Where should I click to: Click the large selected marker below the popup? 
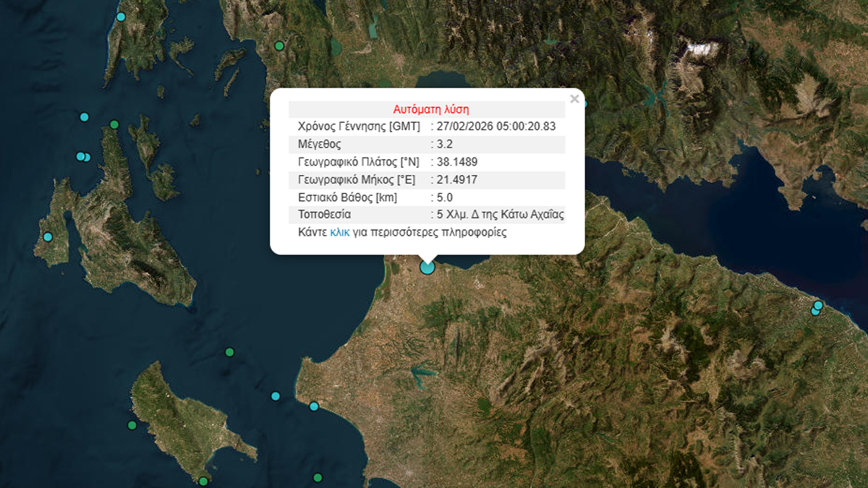click(x=427, y=267)
